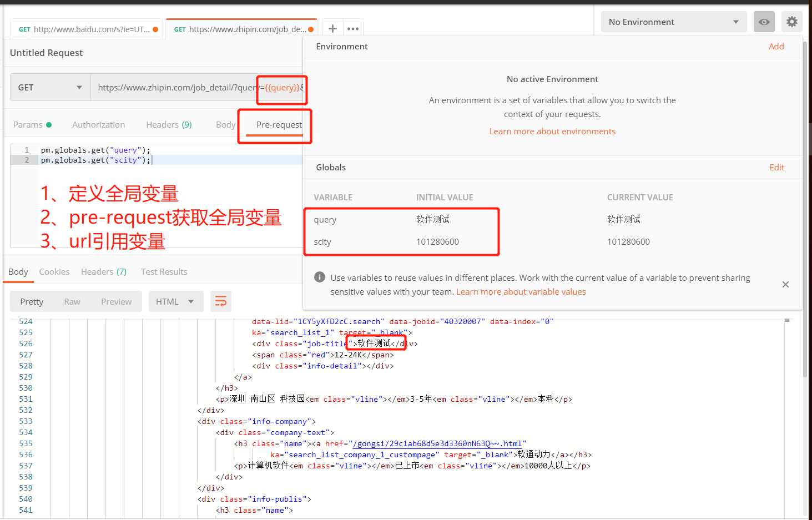
Task: Select current value 101280600
Action: tap(628, 242)
